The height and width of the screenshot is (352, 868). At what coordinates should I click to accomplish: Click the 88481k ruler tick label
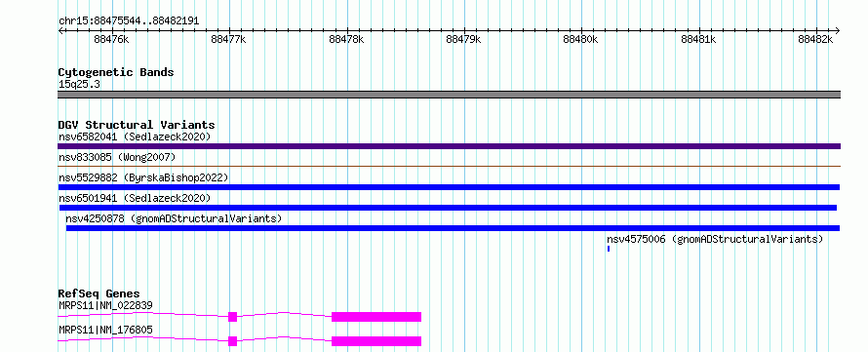click(698, 39)
